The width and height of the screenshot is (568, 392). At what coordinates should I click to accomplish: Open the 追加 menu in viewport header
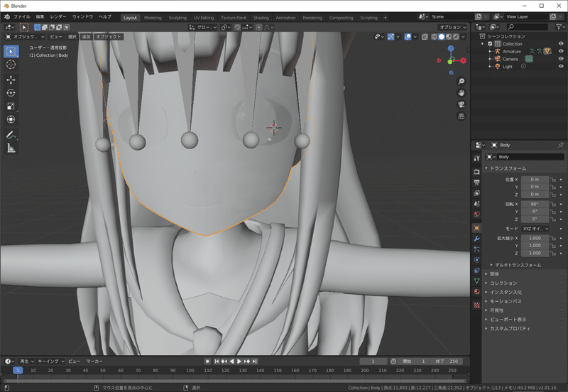pyautogui.click(x=86, y=37)
